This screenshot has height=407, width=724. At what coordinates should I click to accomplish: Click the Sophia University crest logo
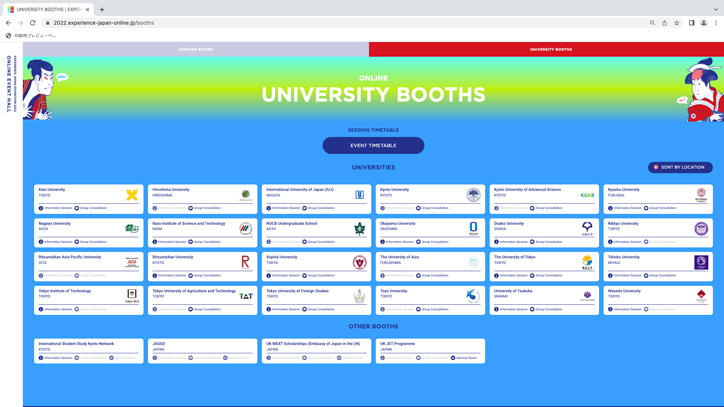pyautogui.click(x=359, y=262)
